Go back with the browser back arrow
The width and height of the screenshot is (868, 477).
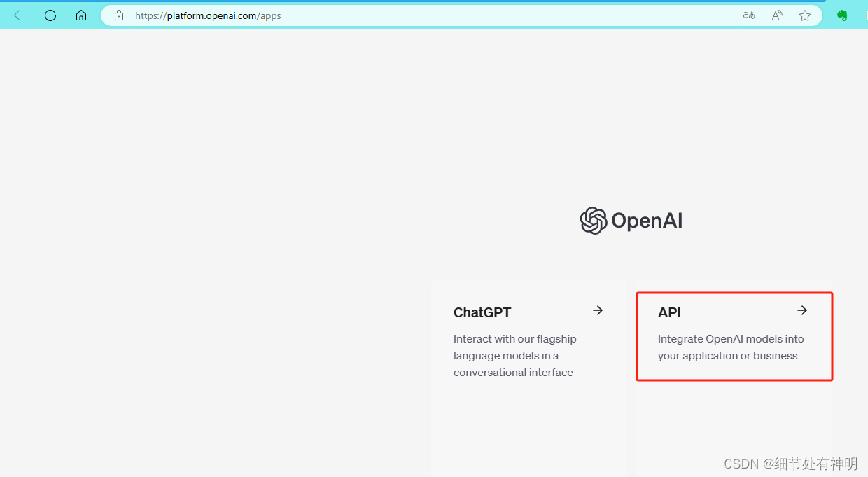(x=20, y=15)
